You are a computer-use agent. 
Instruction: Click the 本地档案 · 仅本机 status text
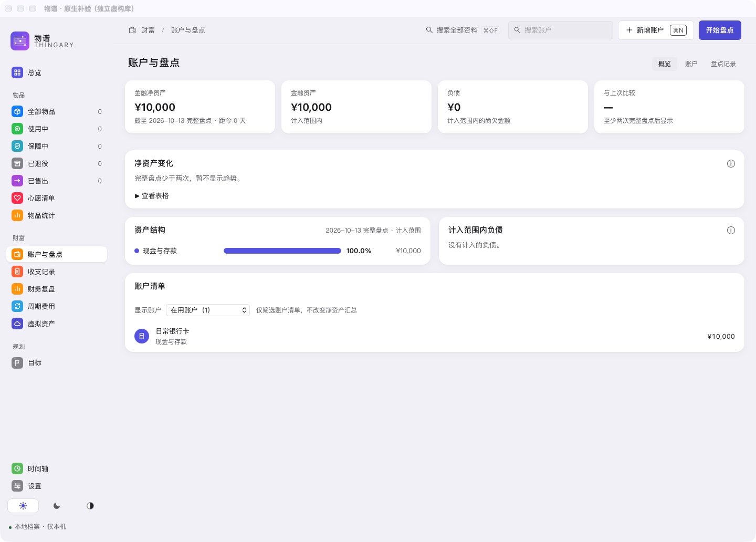click(40, 527)
